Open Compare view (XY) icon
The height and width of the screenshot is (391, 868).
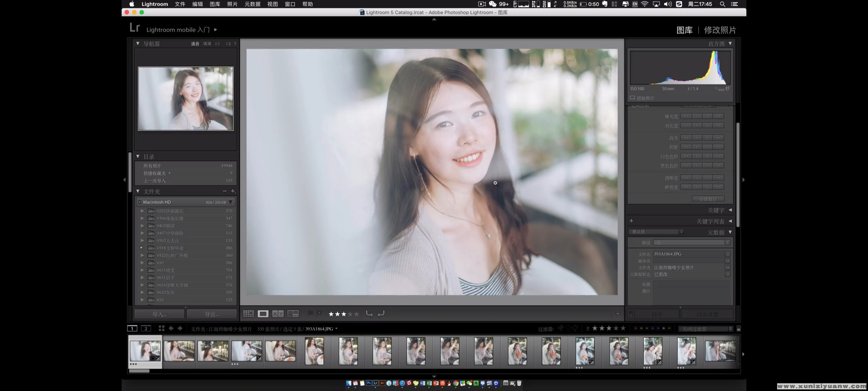pyautogui.click(x=278, y=314)
